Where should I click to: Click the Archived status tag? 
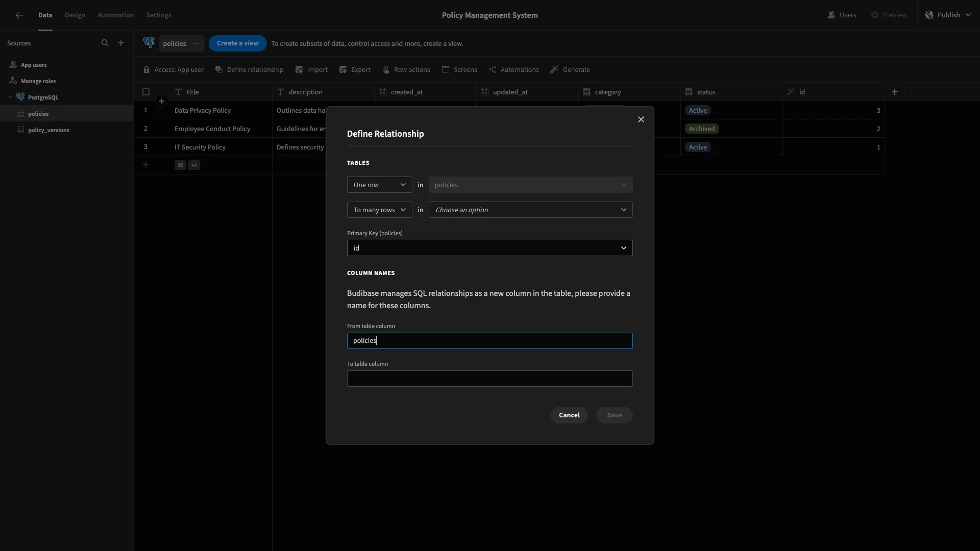[x=702, y=129]
